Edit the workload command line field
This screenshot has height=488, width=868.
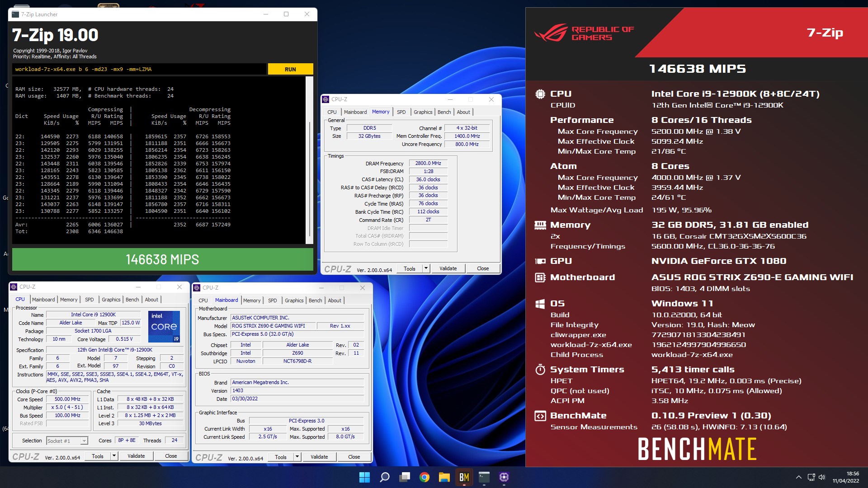click(139, 69)
